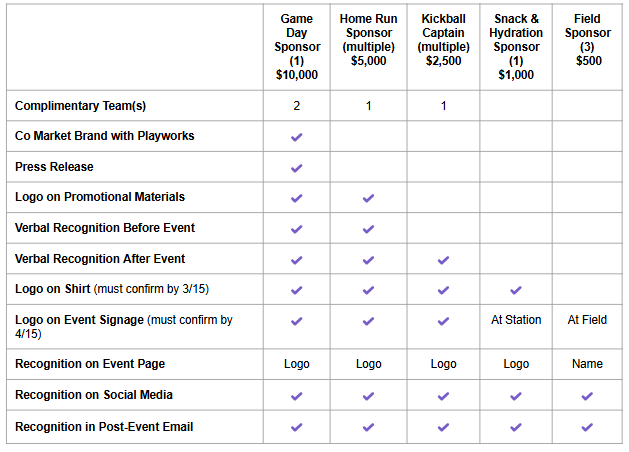Click Kickball Captain's Verbal Recognition After Event checkmark

point(444,260)
